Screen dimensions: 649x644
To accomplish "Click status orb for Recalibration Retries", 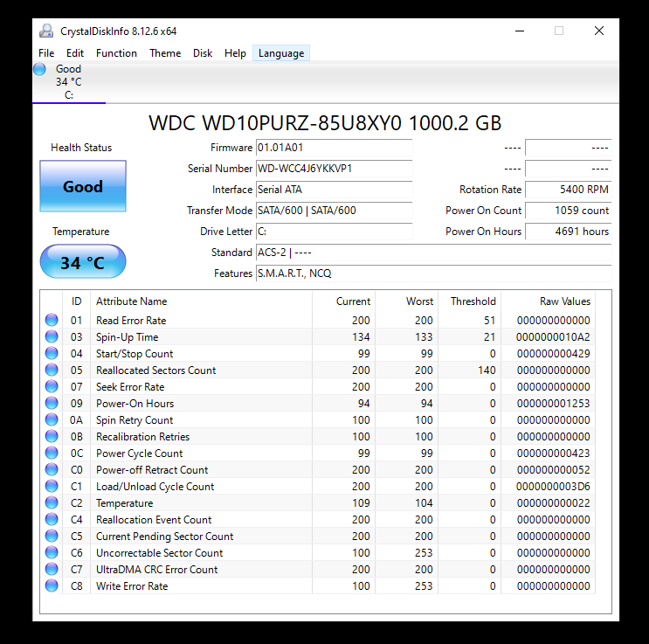I will (52, 437).
